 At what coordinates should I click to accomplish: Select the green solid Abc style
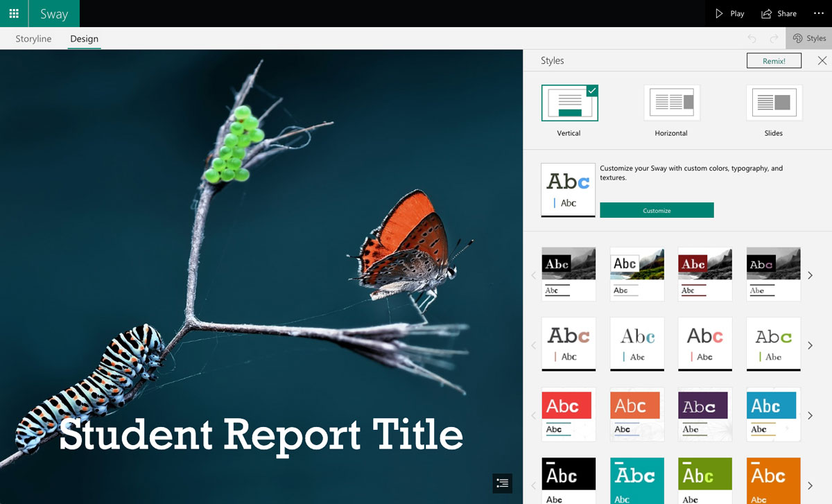[705, 480]
